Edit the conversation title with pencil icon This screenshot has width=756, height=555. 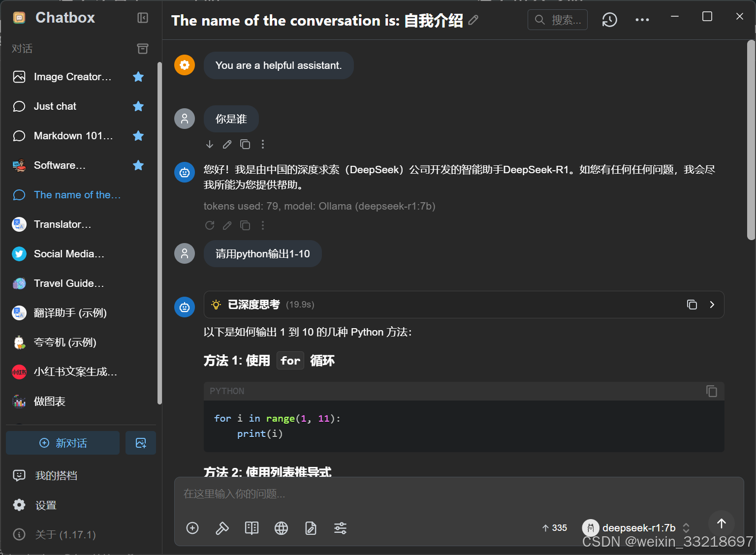(473, 20)
